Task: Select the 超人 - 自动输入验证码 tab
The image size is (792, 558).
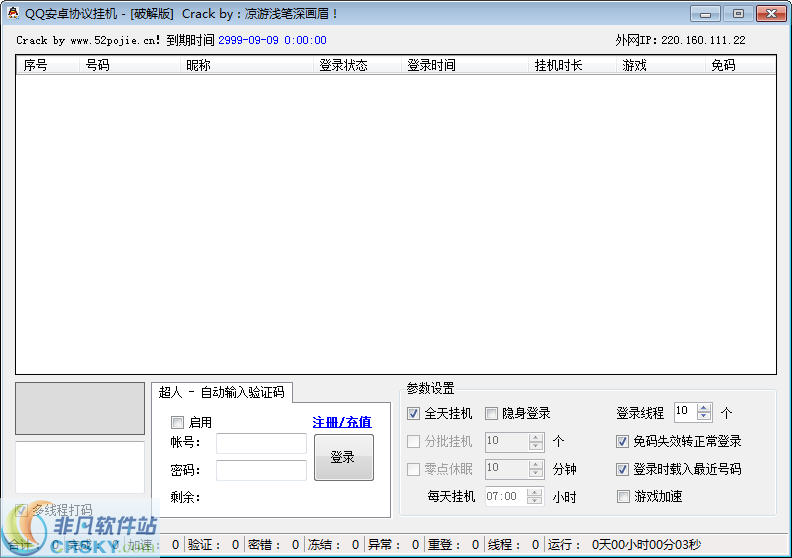Action: click(x=221, y=392)
